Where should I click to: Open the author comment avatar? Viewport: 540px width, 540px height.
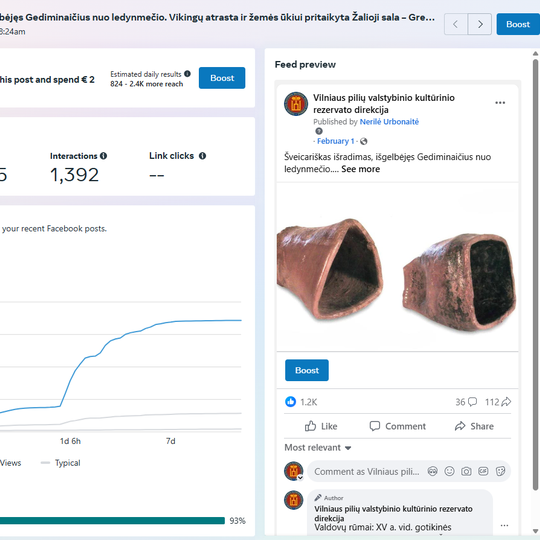tap(294, 500)
